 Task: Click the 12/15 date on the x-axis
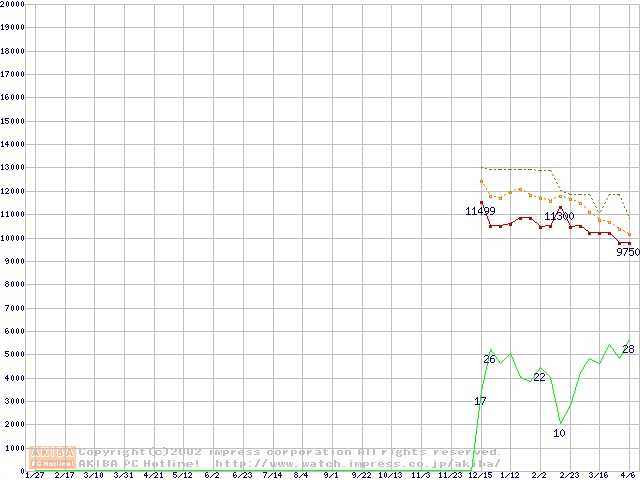click(x=480, y=475)
